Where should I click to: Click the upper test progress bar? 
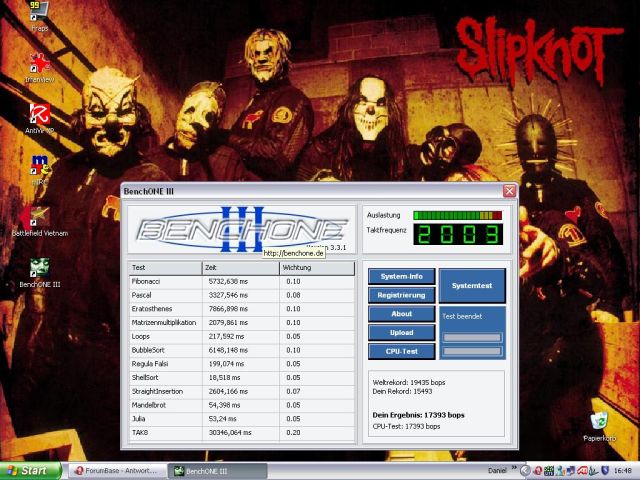472,337
